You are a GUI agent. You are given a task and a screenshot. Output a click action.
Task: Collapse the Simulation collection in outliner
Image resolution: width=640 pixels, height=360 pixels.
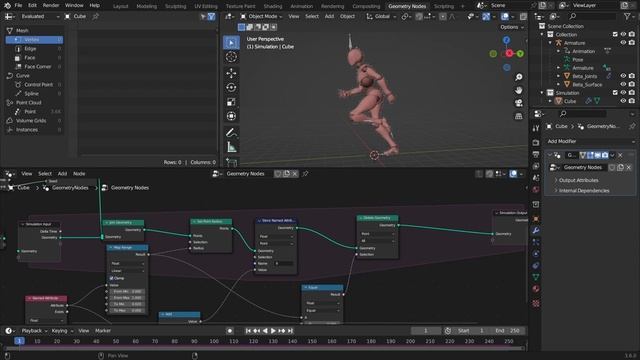(542, 93)
